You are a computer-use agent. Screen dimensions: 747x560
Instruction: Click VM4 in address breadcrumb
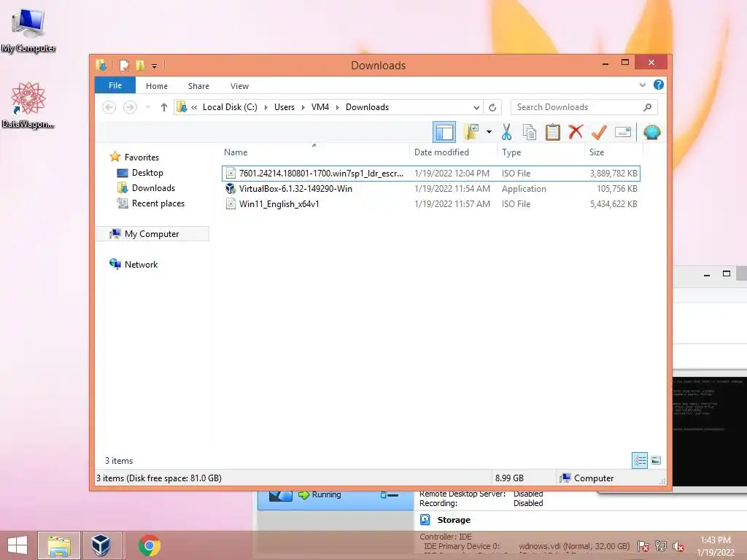(320, 107)
